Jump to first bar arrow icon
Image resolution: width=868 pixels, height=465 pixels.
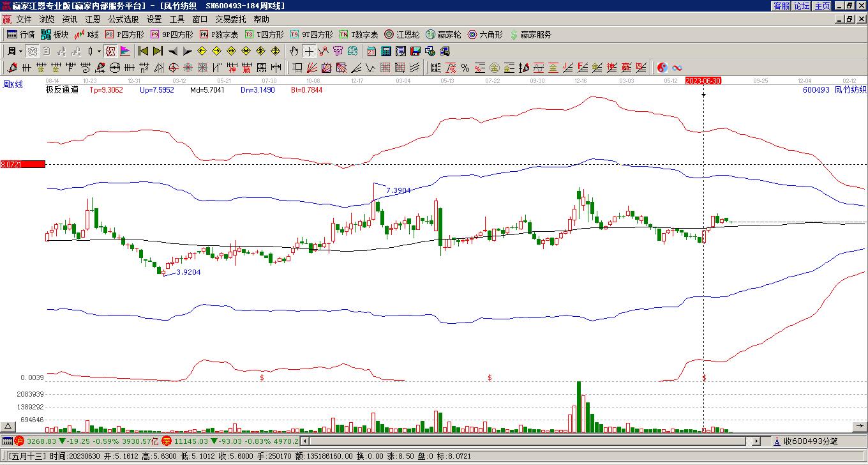pos(144,51)
